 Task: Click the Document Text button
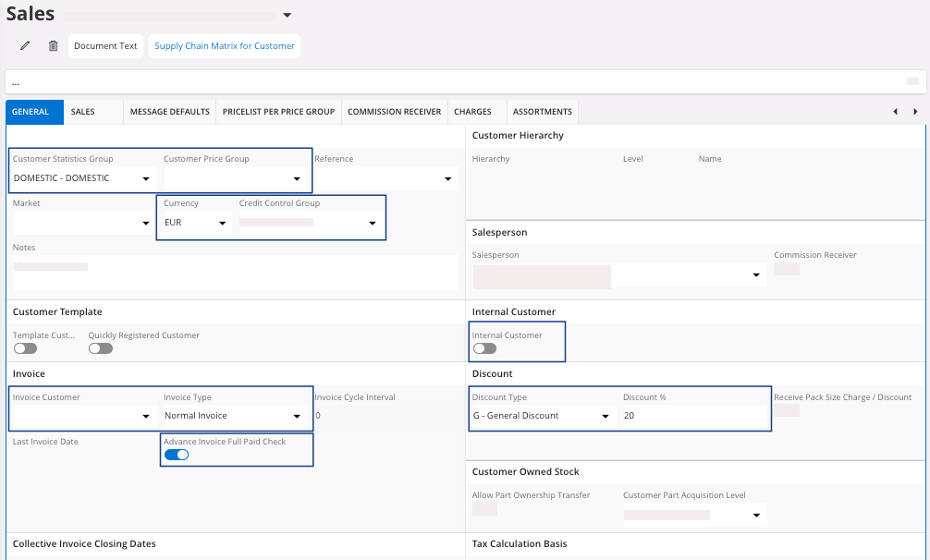pos(105,46)
